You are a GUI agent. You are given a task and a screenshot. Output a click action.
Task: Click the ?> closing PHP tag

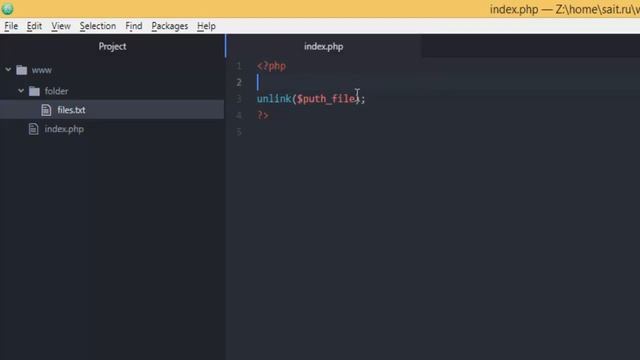pyautogui.click(x=263, y=116)
